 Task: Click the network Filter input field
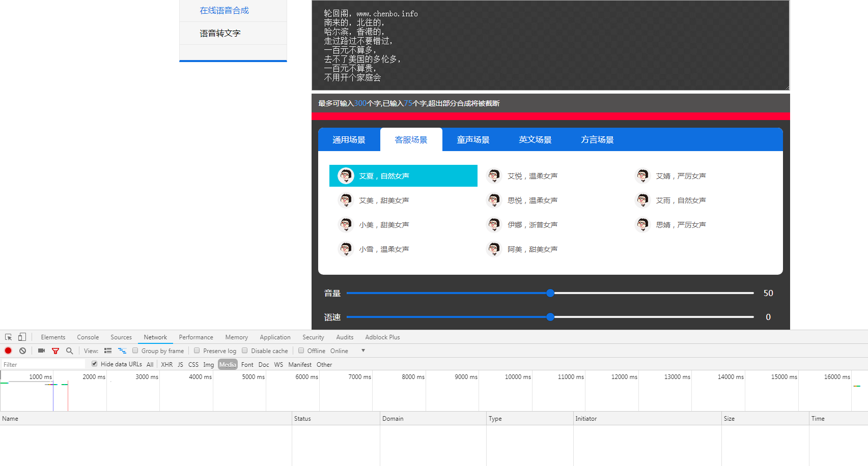pyautogui.click(x=43, y=365)
